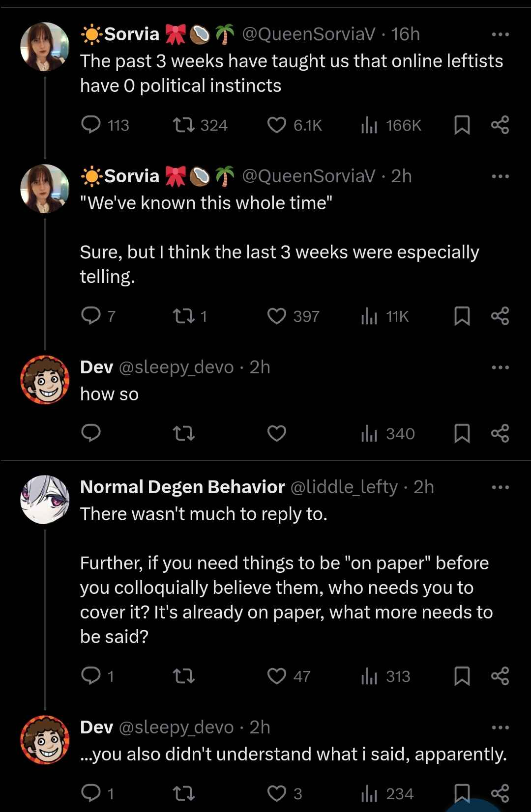View analytics of the 11K views tweet
531x812 pixels.
point(385,316)
